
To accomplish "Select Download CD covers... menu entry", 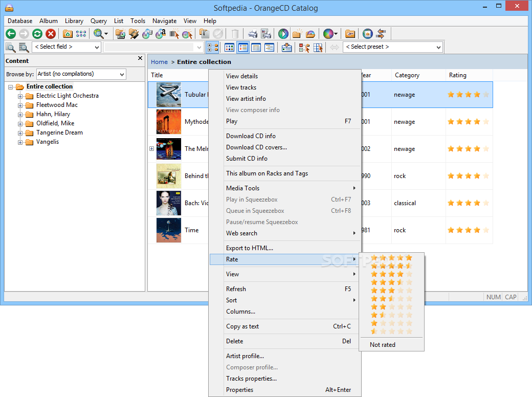I will tap(284, 147).
